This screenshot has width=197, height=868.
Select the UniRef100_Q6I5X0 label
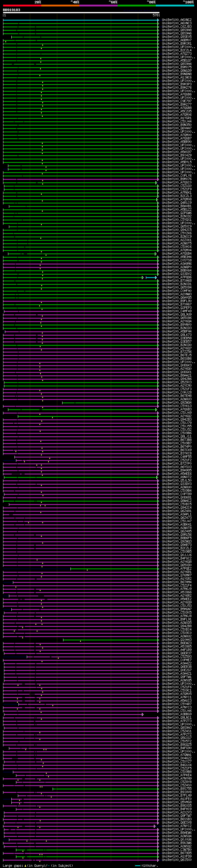[x=177, y=860]
